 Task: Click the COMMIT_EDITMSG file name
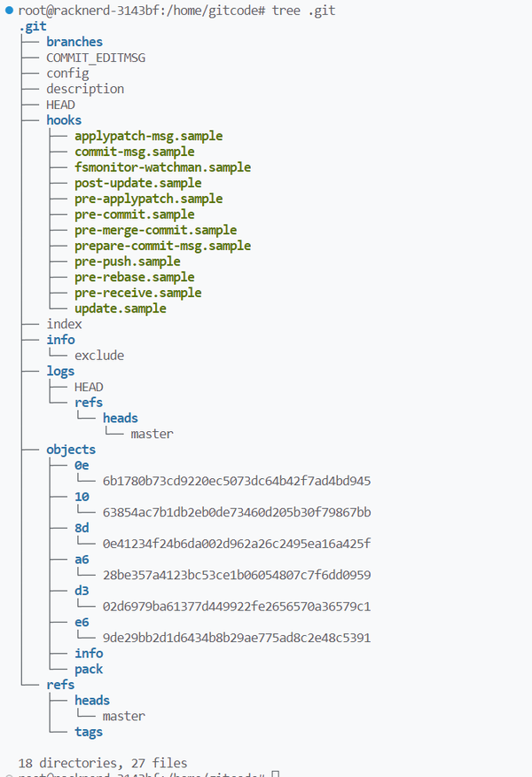96,58
